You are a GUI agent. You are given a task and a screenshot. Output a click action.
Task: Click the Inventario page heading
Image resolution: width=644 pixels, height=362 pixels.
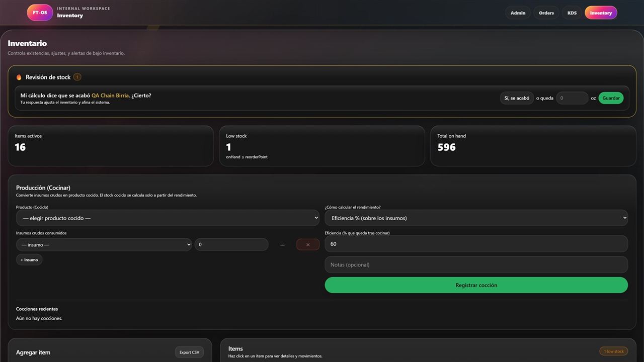27,43
